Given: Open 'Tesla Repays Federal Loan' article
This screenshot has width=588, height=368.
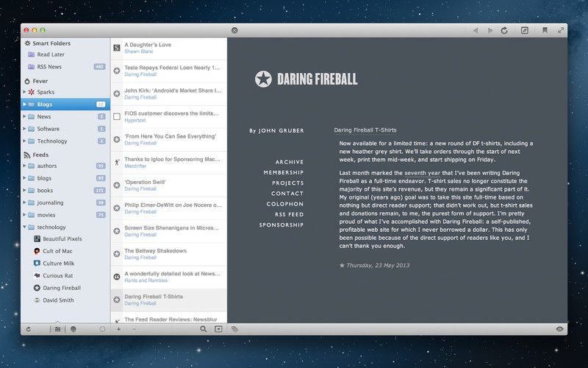Looking at the screenshot, I should click(169, 71).
